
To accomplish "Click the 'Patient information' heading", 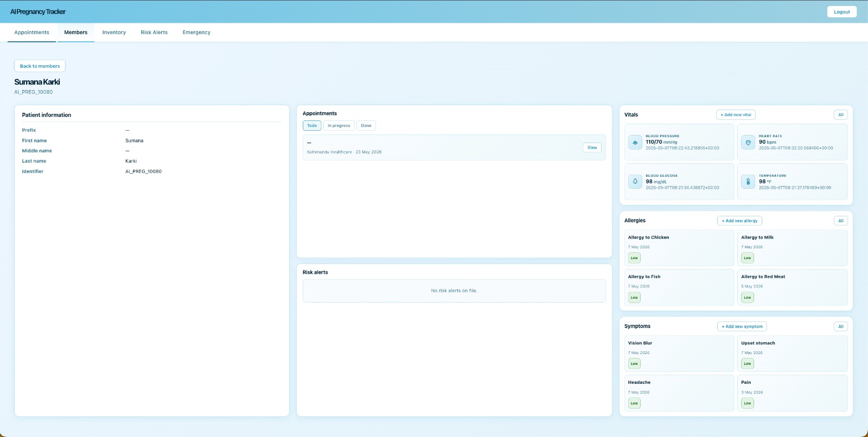I will tap(47, 115).
